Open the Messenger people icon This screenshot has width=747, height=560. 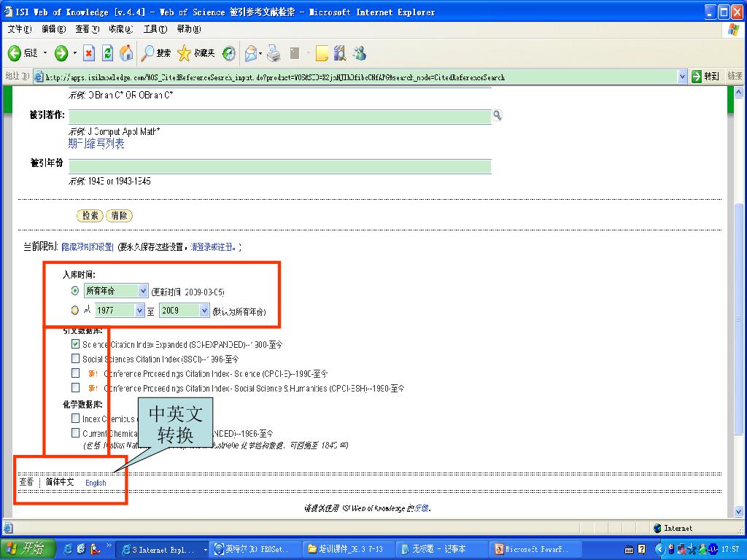(359, 53)
